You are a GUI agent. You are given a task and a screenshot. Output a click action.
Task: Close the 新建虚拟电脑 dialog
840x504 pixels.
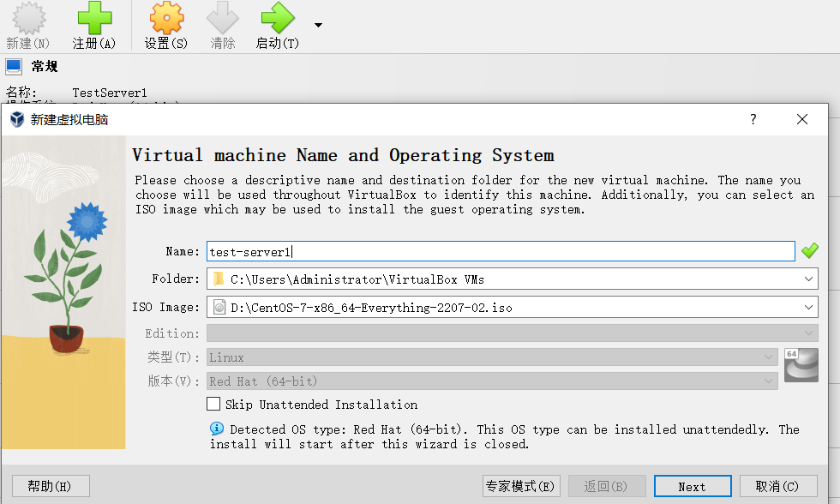[802, 119]
